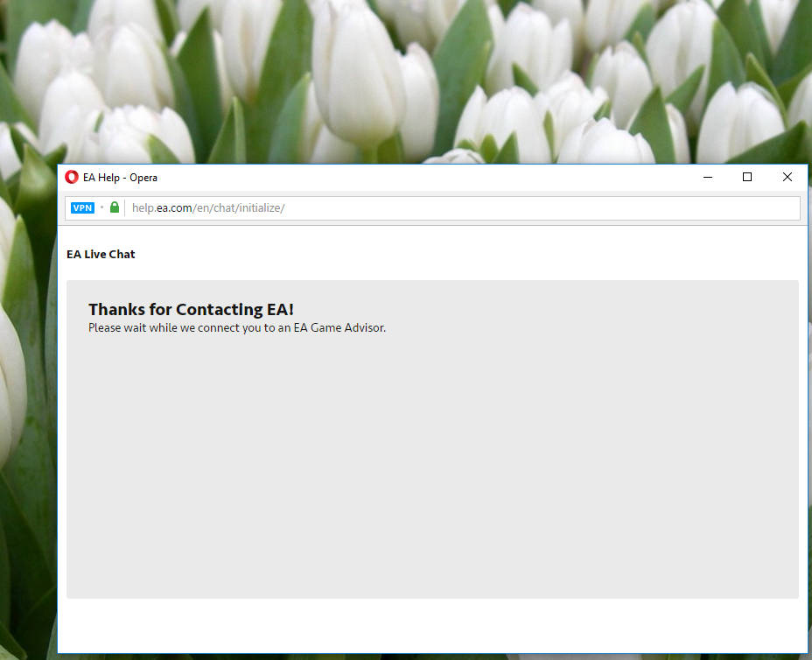Click the "EA Live Chat" heading text
Image resolution: width=812 pixels, height=660 pixels.
[101, 255]
